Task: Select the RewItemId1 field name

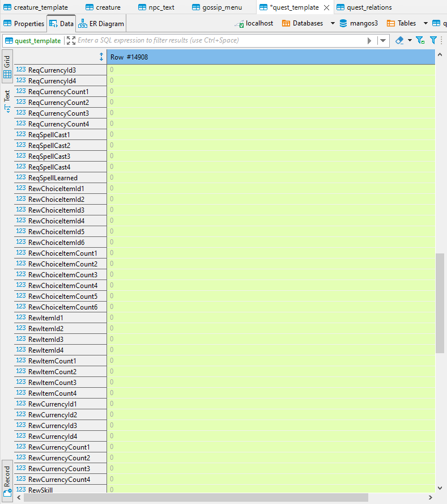Action: click(45, 318)
